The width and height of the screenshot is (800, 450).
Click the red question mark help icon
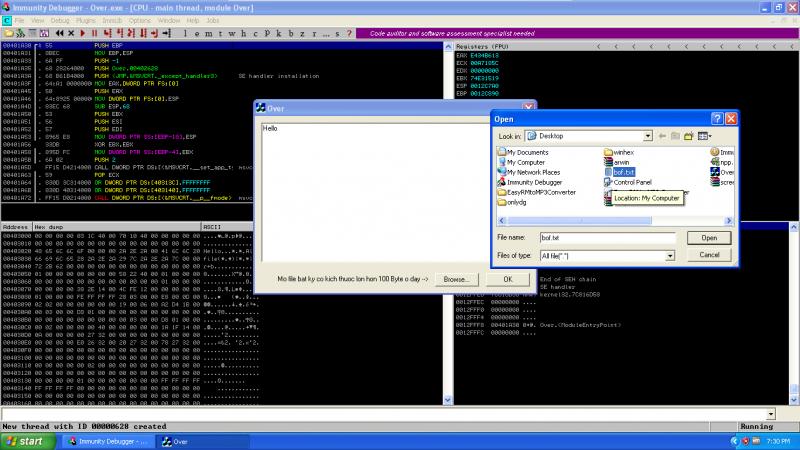(349, 34)
